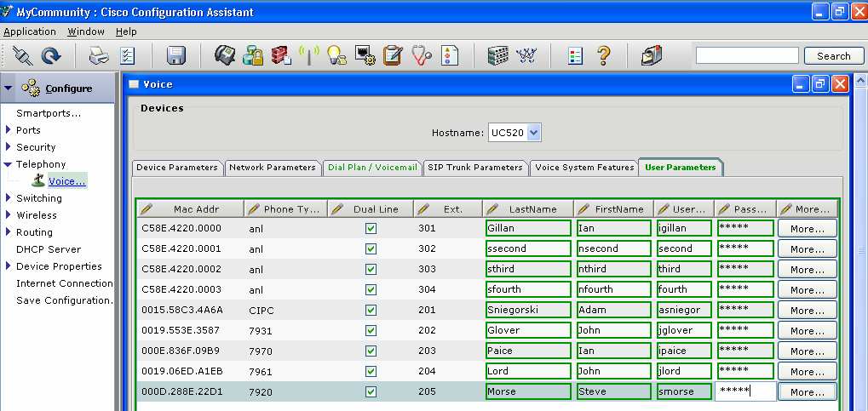
Task: Toggle Dual Line checkbox for extension 301
Action: tap(371, 228)
